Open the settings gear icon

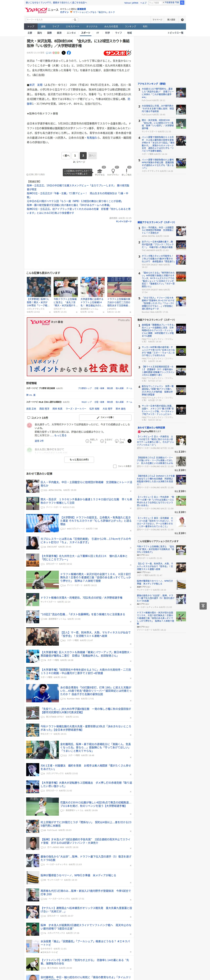(x=182, y=20)
